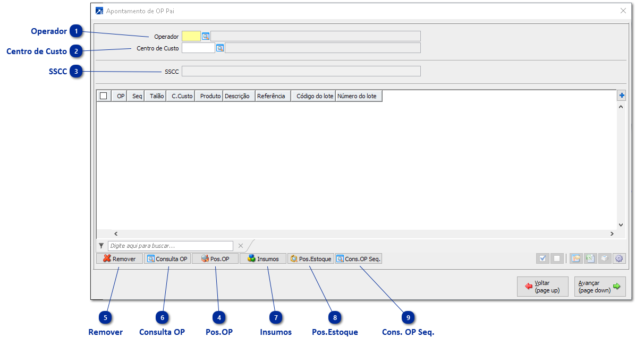Click the SSCC field
Image resolution: width=644 pixels, height=346 pixels.
point(301,71)
